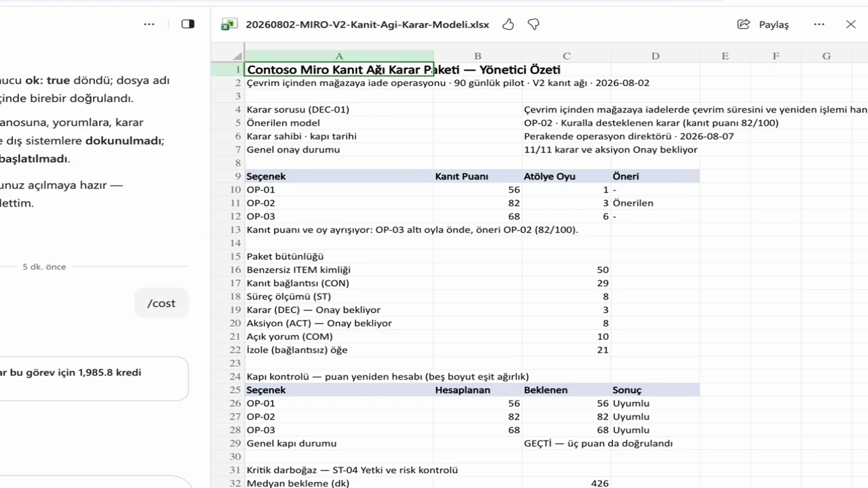Click the 'Paket bütünlüğü' cell

[339, 256]
